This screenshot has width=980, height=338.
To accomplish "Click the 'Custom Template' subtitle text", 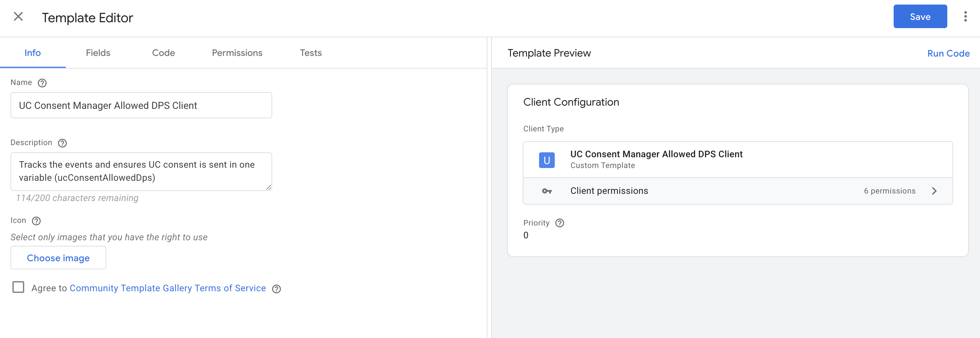I will pos(603,165).
